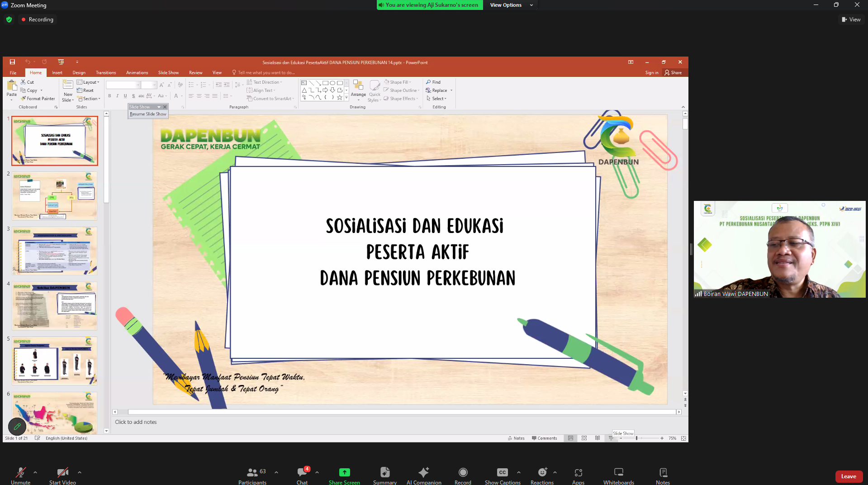Click the Share button in PowerPoint
Image resolution: width=868 pixels, height=485 pixels.
point(673,72)
